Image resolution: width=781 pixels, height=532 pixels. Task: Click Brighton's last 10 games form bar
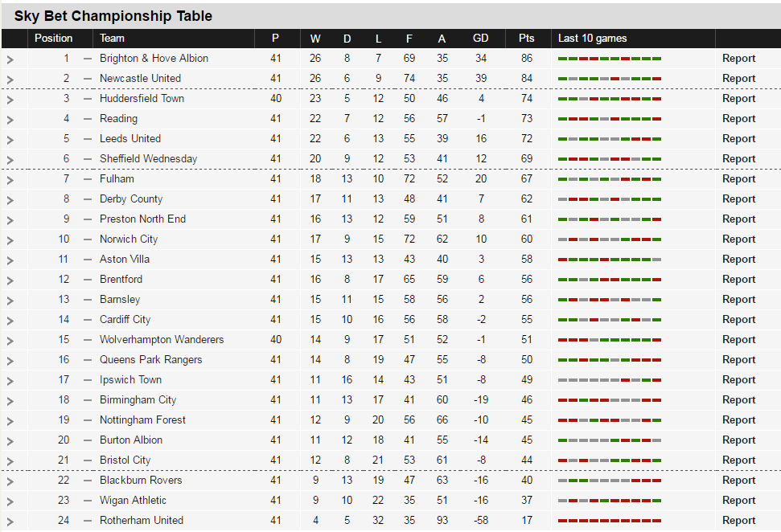tap(610, 59)
